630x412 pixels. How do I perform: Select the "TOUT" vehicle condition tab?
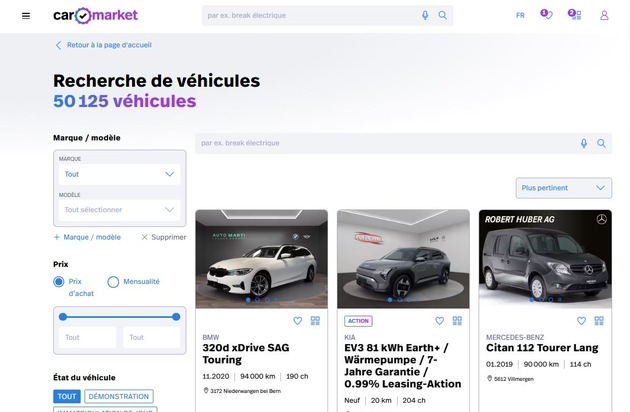coord(66,397)
